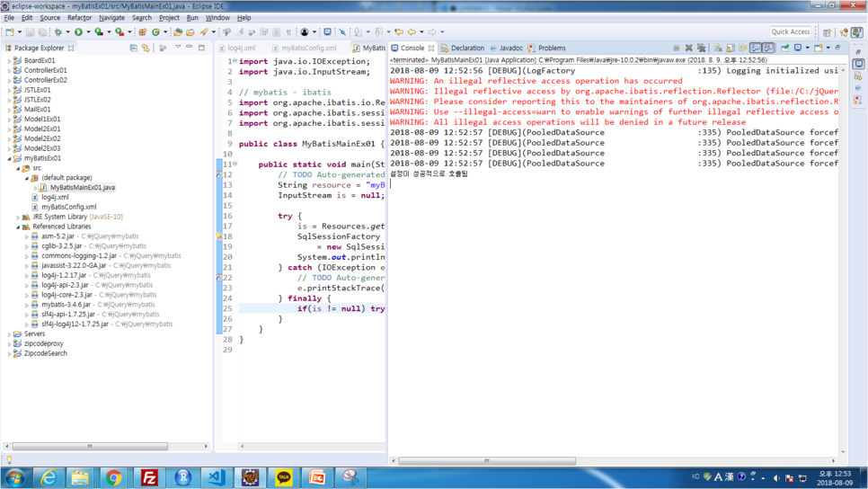Click the Open Type toolbar icon
The image size is (868, 489).
click(x=178, y=32)
